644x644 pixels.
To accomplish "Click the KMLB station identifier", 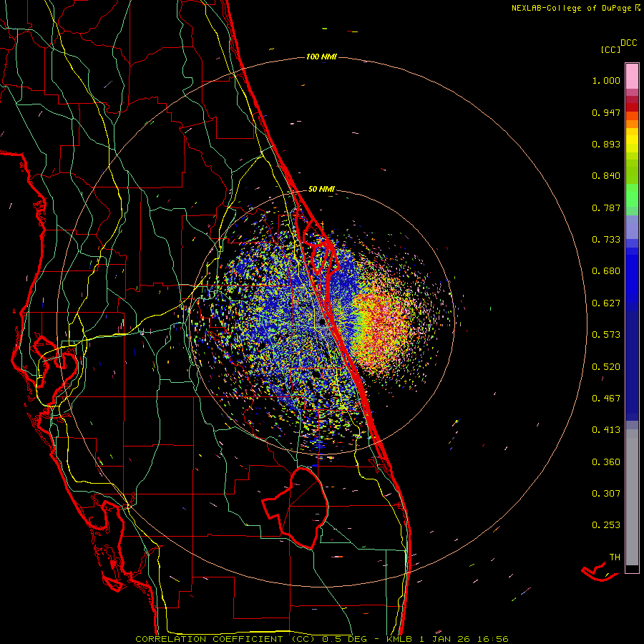I will 399,639.
